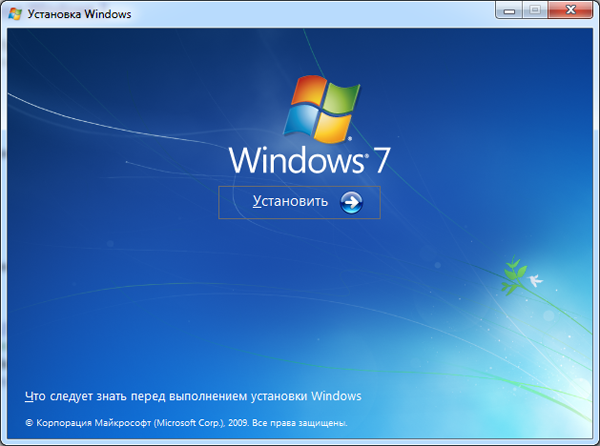Minimize the Установка Windows window

click(x=510, y=12)
